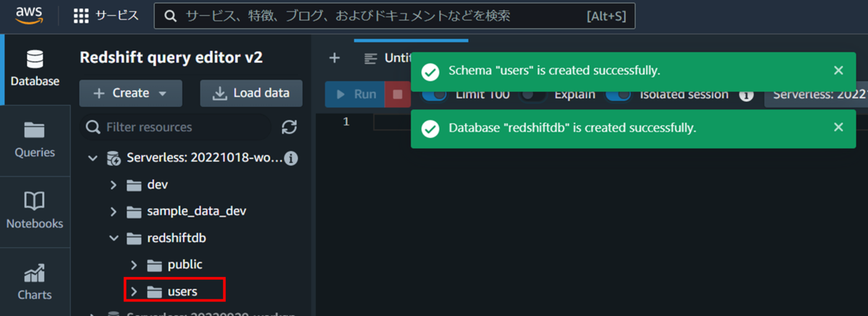Show info for Serverless 20221018 workgroup
Viewport: 868px width, 316px height.
291,158
